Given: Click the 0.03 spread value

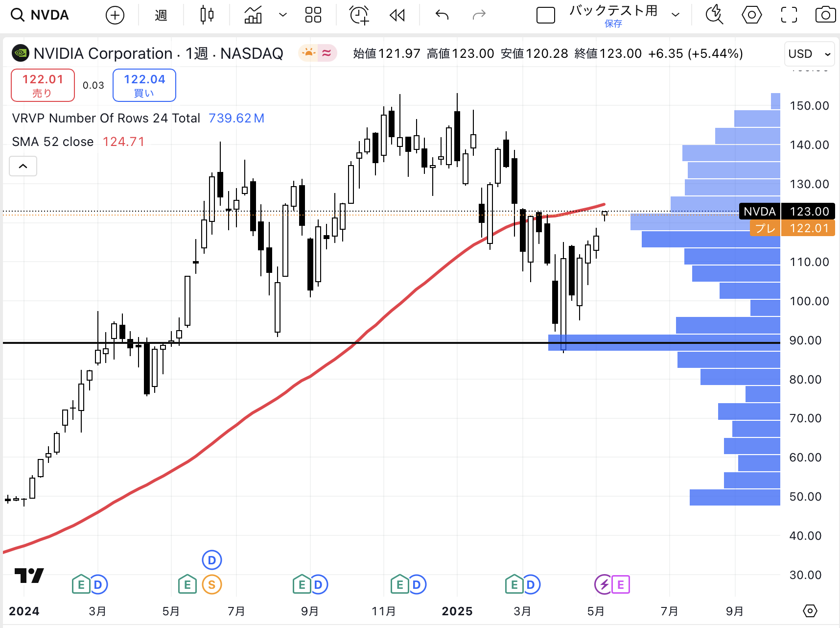Looking at the screenshot, I should (x=93, y=85).
